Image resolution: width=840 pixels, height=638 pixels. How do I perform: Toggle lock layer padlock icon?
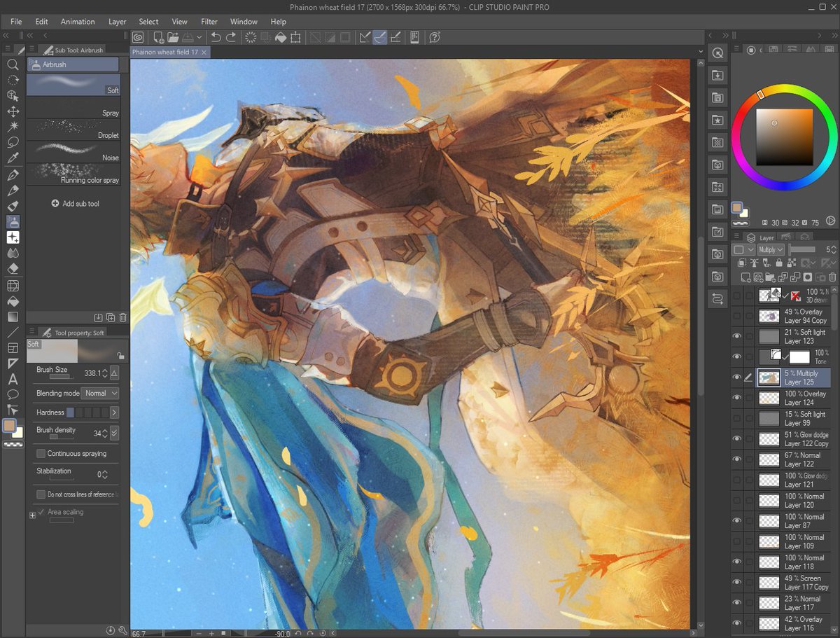778,263
